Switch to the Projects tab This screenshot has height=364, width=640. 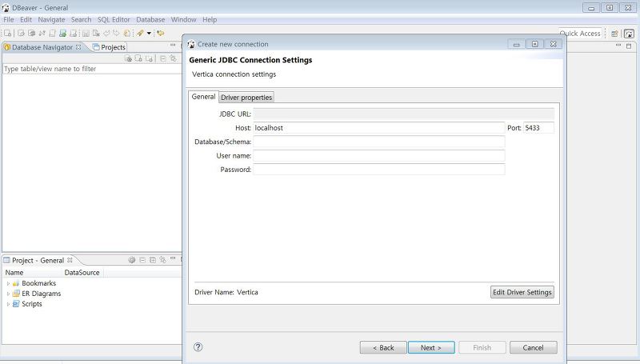(x=110, y=47)
